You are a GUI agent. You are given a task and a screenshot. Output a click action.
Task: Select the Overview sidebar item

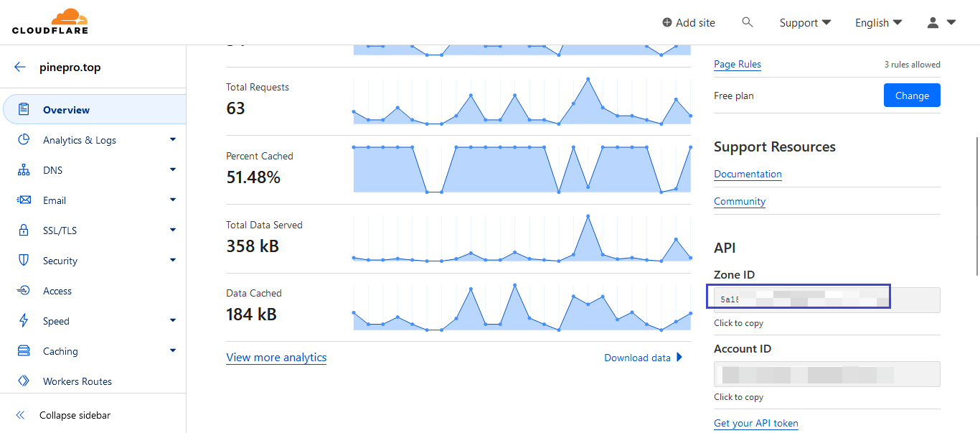66,110
